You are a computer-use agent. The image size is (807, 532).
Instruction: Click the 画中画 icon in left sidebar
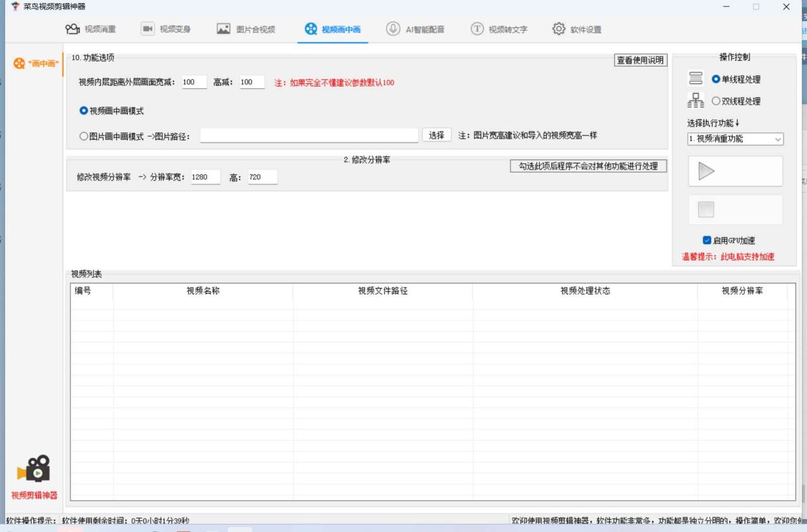(x=18, y=63)
